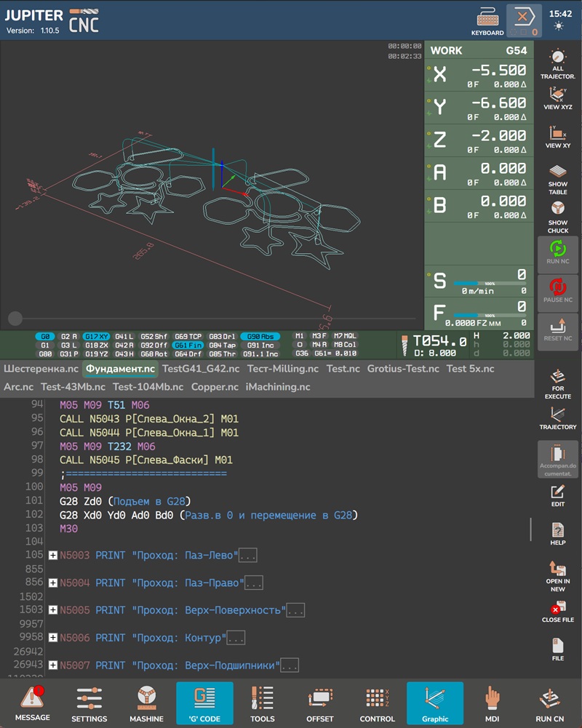Switch to View XY plane
This screenshot has height=728, width=582.
[x=557, y=136]
